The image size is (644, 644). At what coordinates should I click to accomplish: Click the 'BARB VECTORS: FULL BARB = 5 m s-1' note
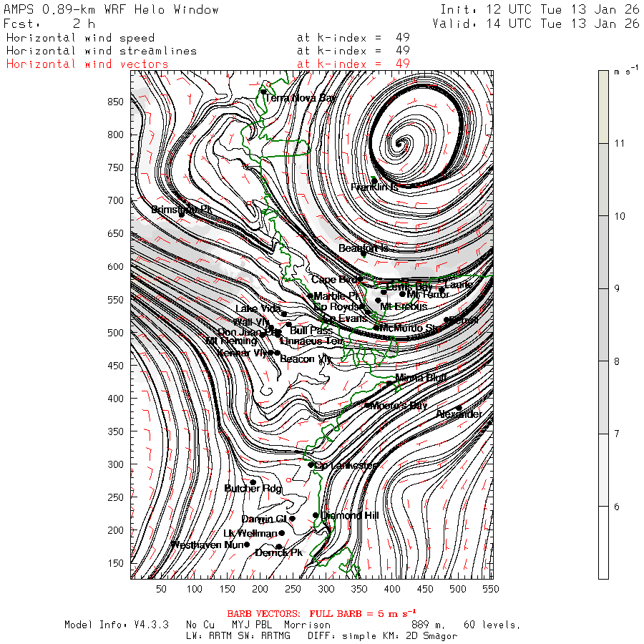coord(321,614)
